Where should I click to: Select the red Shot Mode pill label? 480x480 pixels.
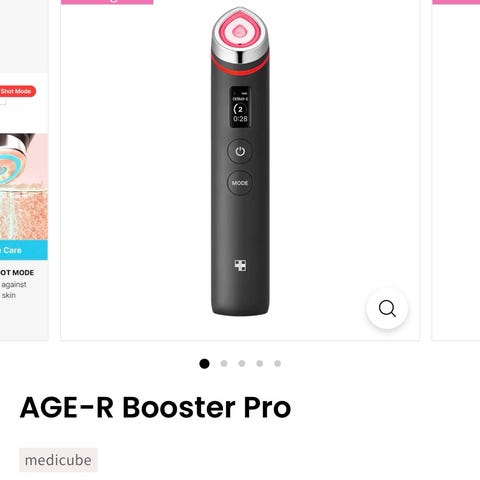click(x=17, y=91)
